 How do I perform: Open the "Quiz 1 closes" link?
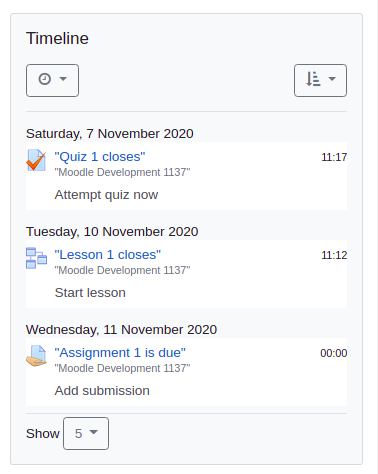(x=100, y=157)
